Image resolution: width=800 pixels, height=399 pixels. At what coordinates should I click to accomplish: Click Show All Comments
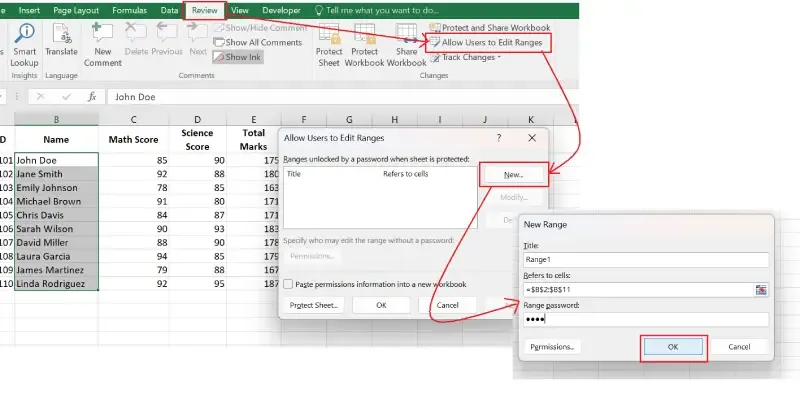click(258, 42)
